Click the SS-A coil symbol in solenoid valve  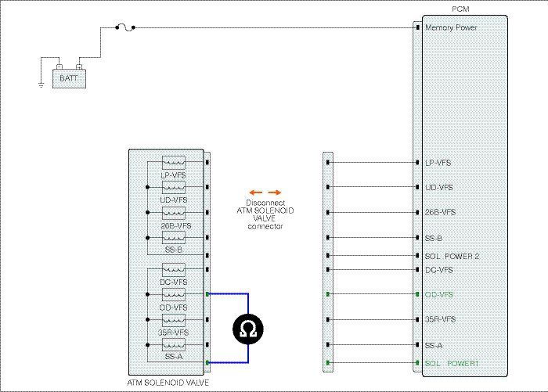click(x=174, y=345)
